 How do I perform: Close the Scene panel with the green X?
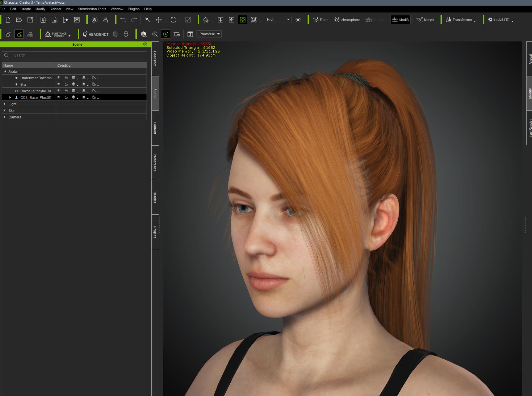(145, 44)
